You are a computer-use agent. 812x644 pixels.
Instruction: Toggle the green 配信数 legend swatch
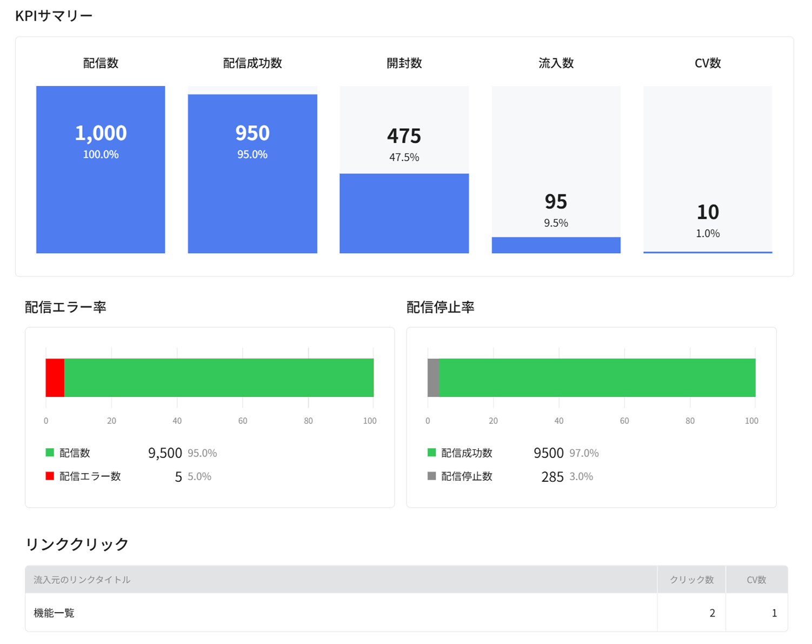tap(50, 453)
